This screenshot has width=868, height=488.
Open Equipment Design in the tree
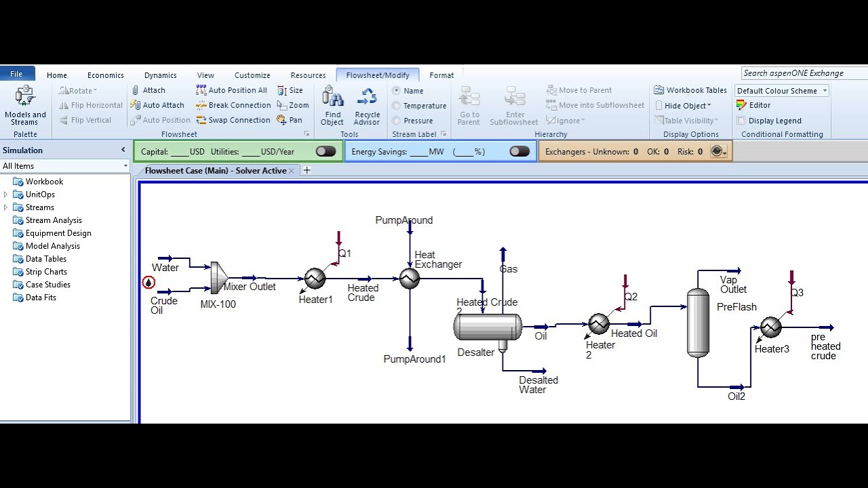coord(58,233)
